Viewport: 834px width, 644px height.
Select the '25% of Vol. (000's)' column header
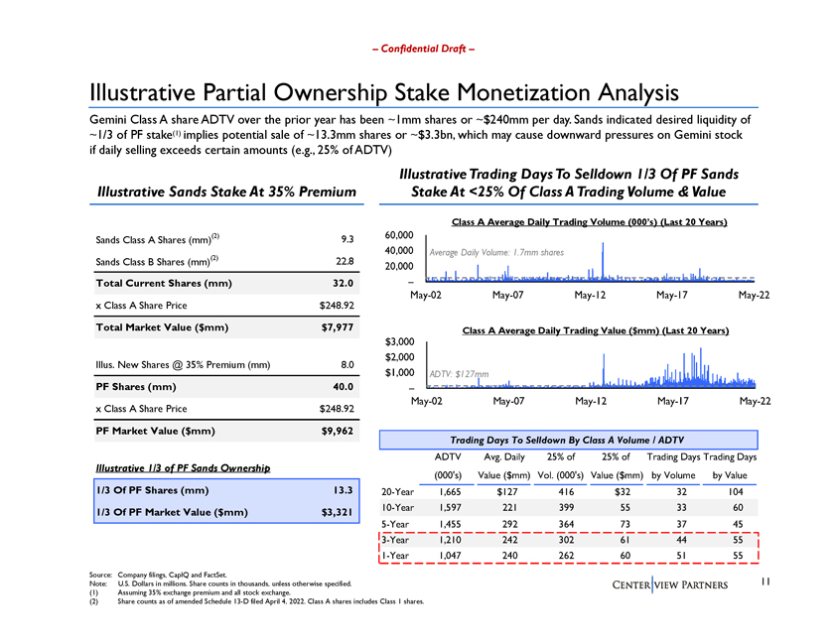561,465
